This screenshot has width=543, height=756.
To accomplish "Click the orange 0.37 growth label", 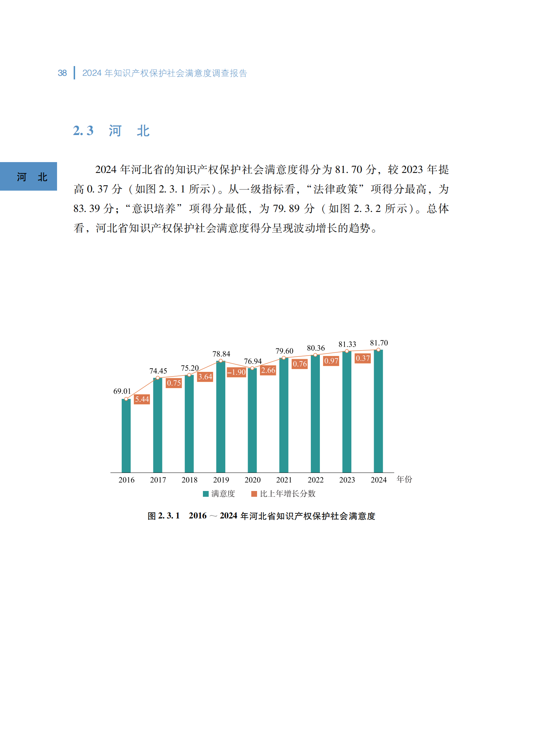I will [362, 358].
